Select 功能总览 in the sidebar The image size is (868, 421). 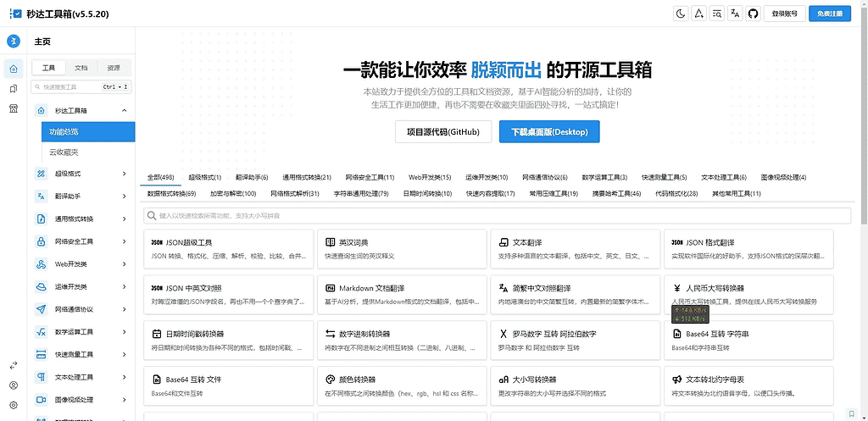[x=88, y=132]
